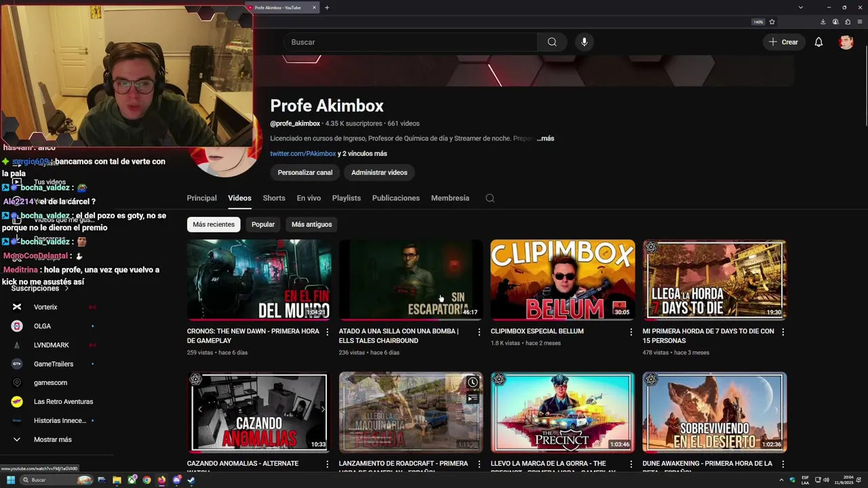Close the Profe Akimbox YouTube tab
This screenshot has height=488, width=868.
point(314,7)
